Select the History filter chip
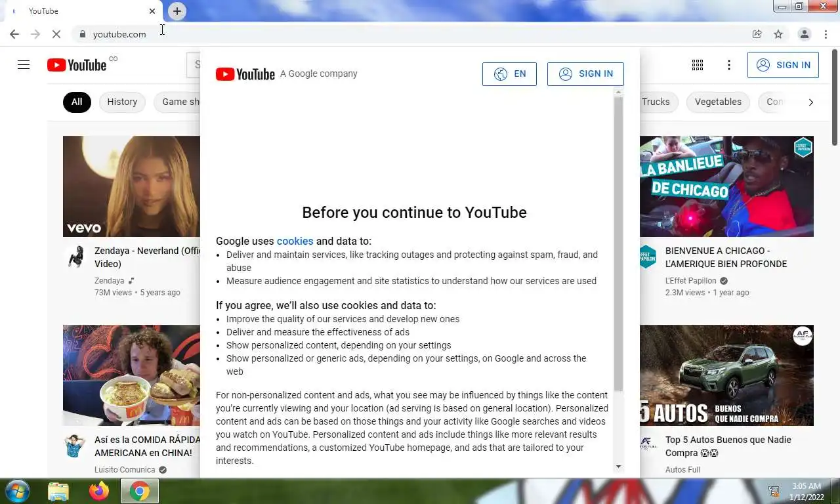Screen dimensions: 840x504 (x=122, y=102)
